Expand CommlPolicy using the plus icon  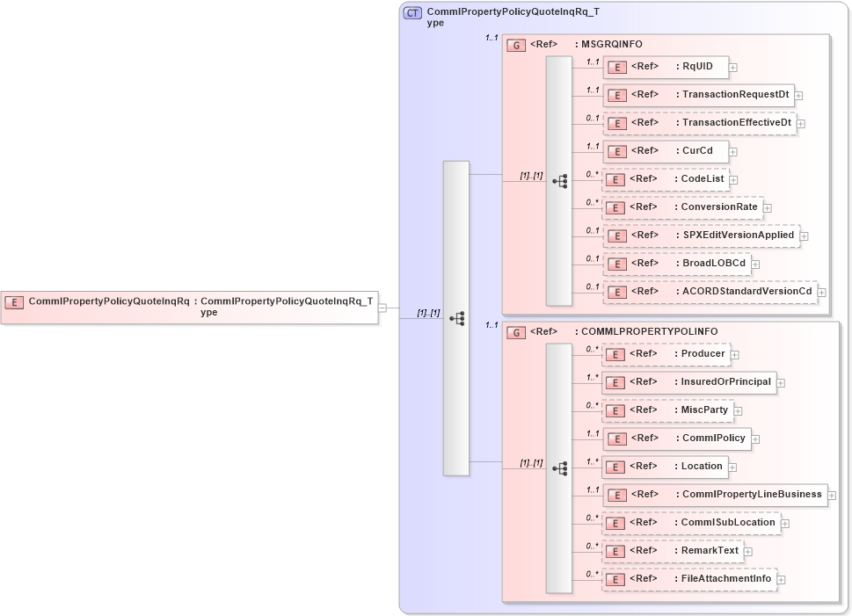click(756, 438)
